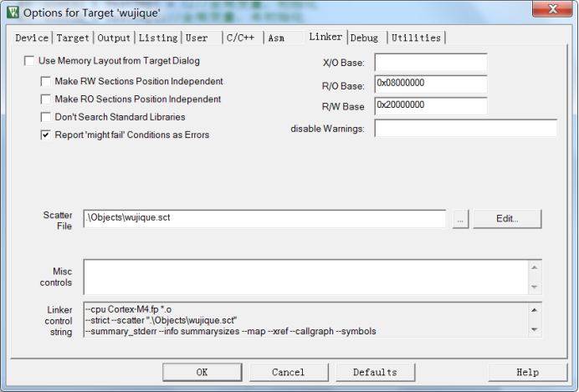Uncheck Report 'might fail' Conditions as Errors
Image resolution: width=579 pixels, height=392 pixels.
45,135
